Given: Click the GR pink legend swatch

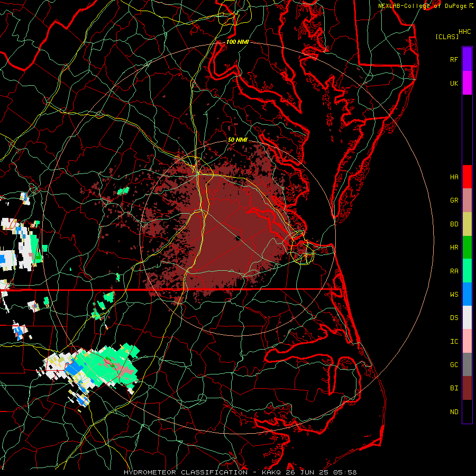Looking at the screenshot, I should [x=467, y=200].
